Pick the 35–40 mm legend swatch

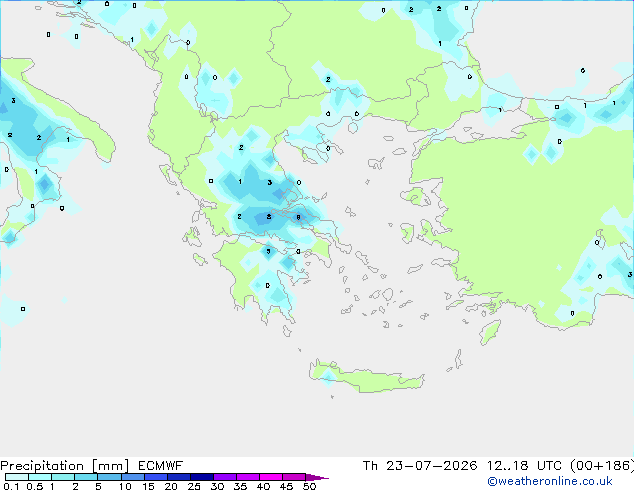click(248, 477)
